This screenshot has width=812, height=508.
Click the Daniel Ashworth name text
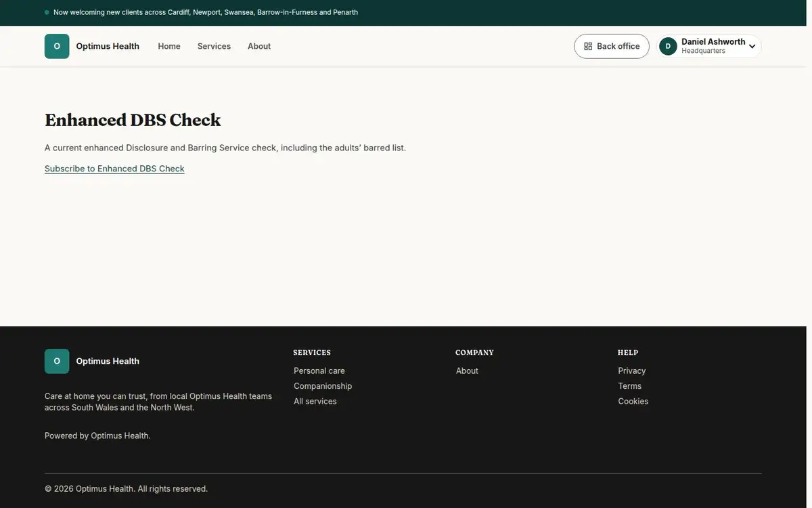[x=713, y=41]
